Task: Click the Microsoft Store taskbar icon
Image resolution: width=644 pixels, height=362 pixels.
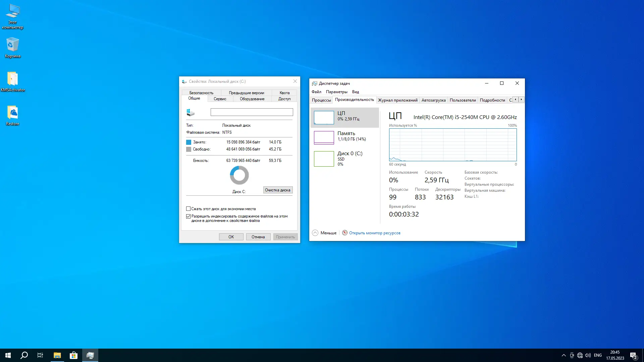Action: pyautogui.click(x=73, y=355)
